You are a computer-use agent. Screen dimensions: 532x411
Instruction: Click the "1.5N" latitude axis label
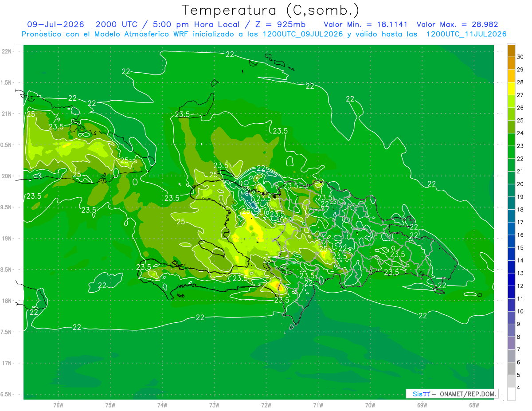click(x=7, y=83)
